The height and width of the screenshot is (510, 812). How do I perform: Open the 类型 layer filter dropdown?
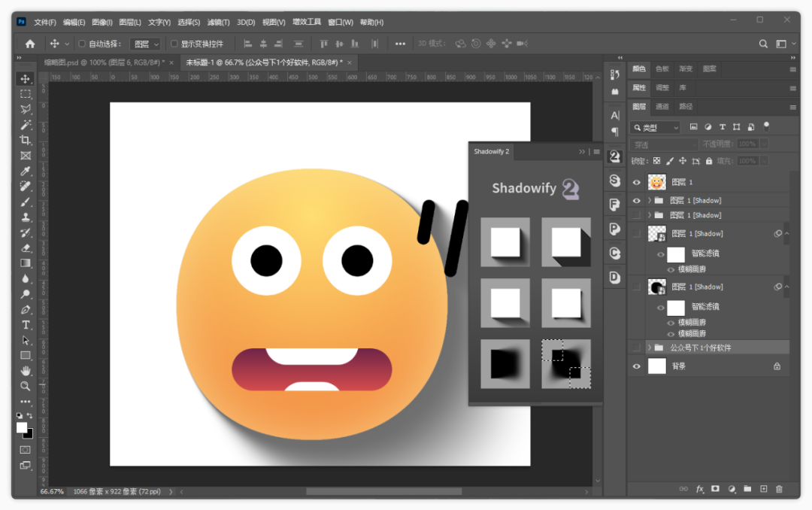pyautogui.click(x=655, y=128)
